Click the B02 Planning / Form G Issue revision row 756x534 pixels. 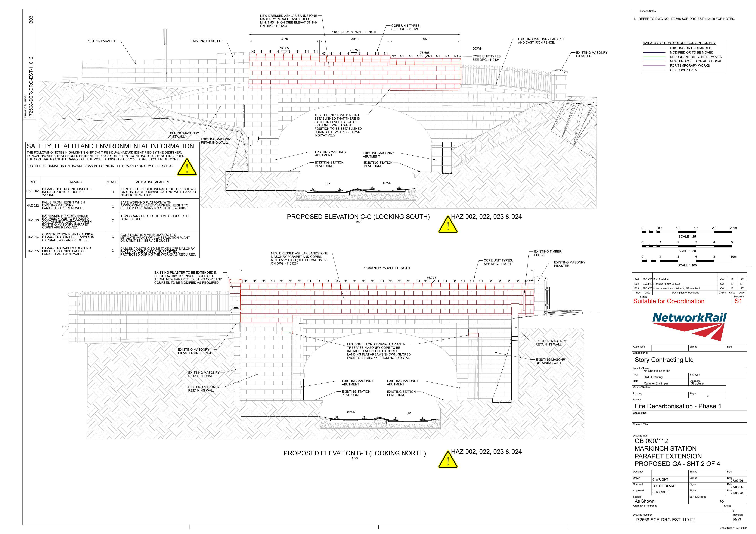pos(689,284)
